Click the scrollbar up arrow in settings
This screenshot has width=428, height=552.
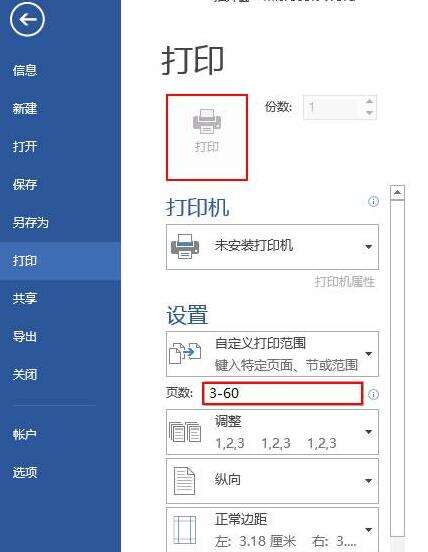(397, 193)
